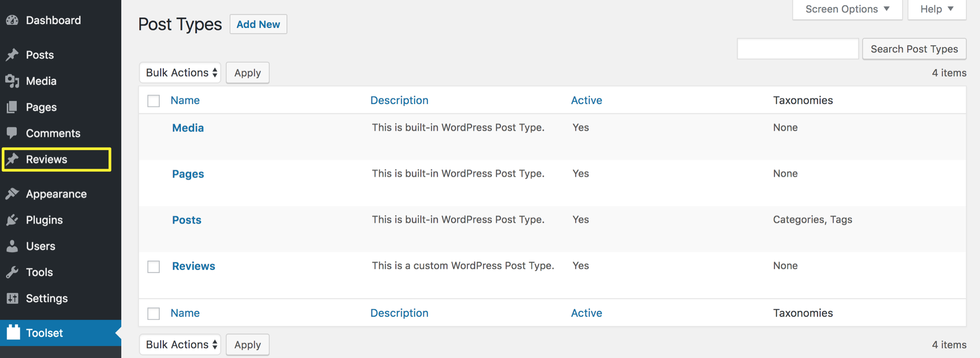Image resolution: width=980 pixels, height=358 pixels.
Task: Click the Plugins plug icon
Action: click(12, 220)
